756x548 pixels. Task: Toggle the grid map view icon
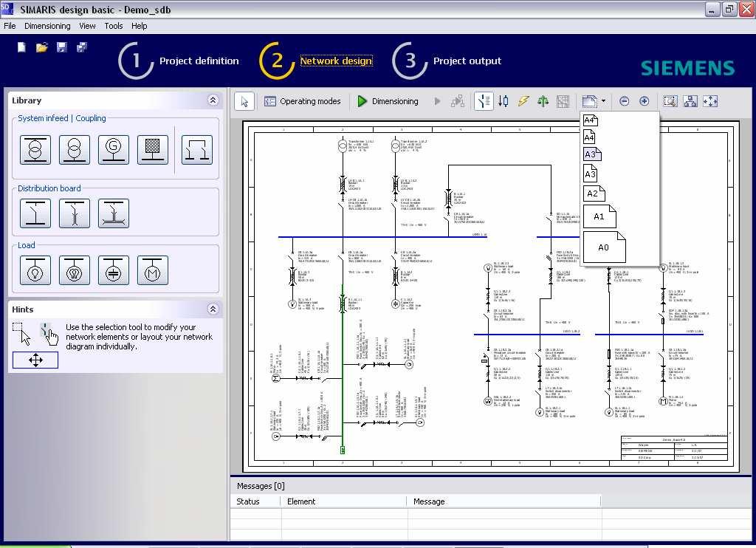coord(563,101)
